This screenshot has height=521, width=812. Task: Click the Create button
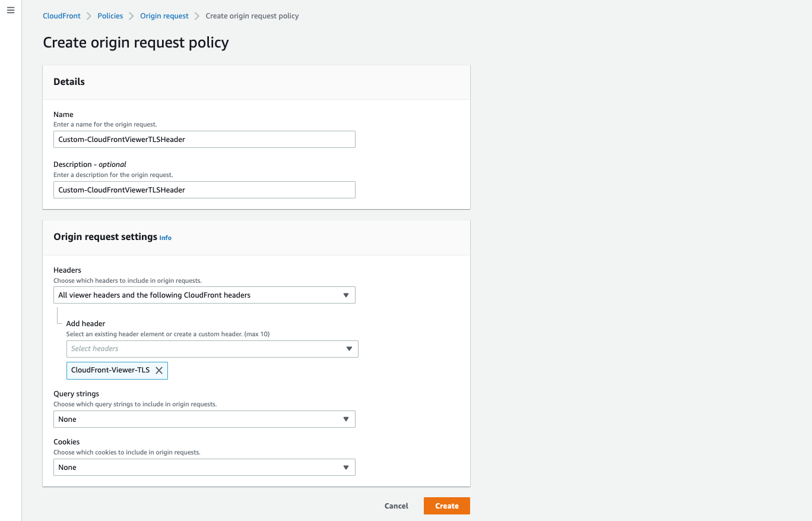coord(446,506)
